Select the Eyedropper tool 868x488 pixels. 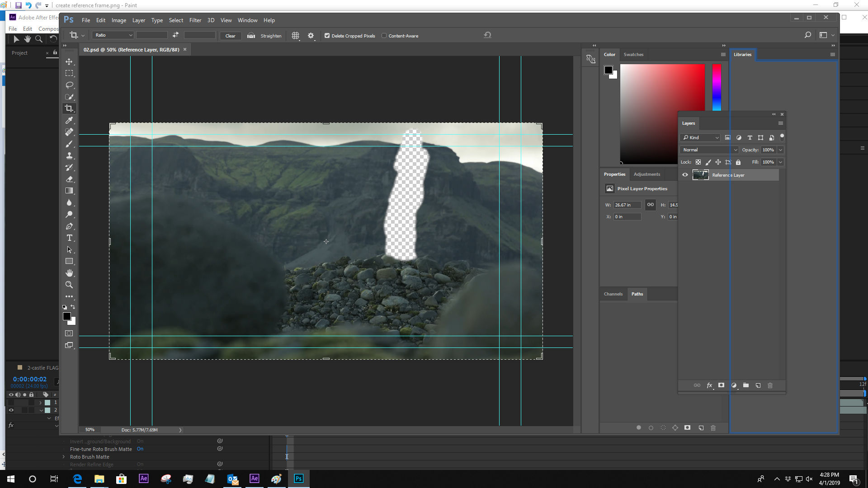[x=69, y=120]
